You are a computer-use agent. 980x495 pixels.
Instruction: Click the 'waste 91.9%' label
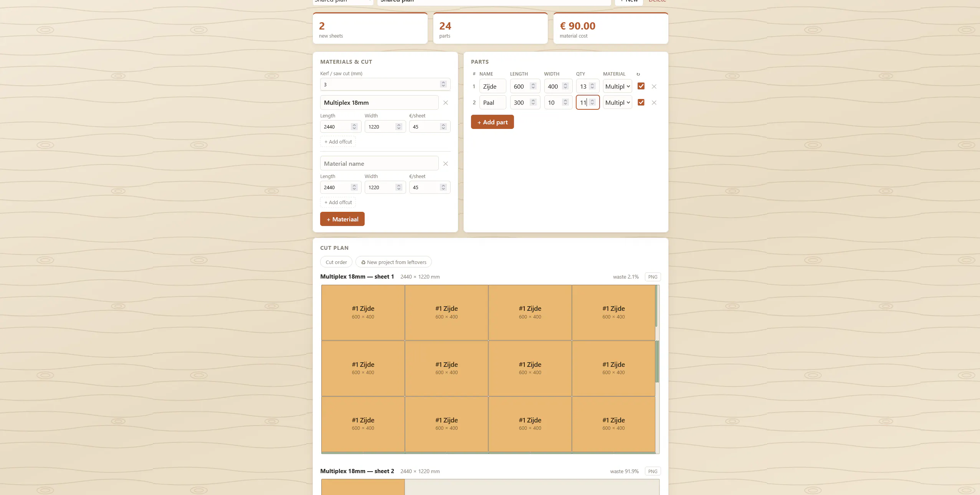(x=624, y=471)
